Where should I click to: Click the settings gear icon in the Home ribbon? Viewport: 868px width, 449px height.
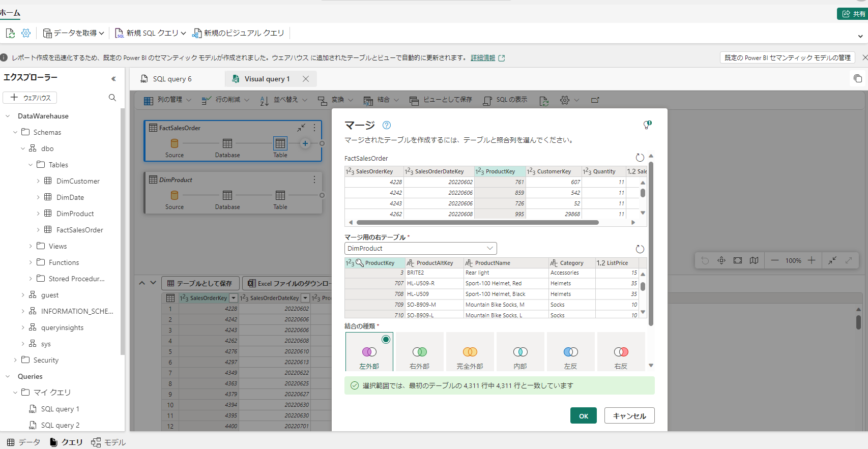26,33
